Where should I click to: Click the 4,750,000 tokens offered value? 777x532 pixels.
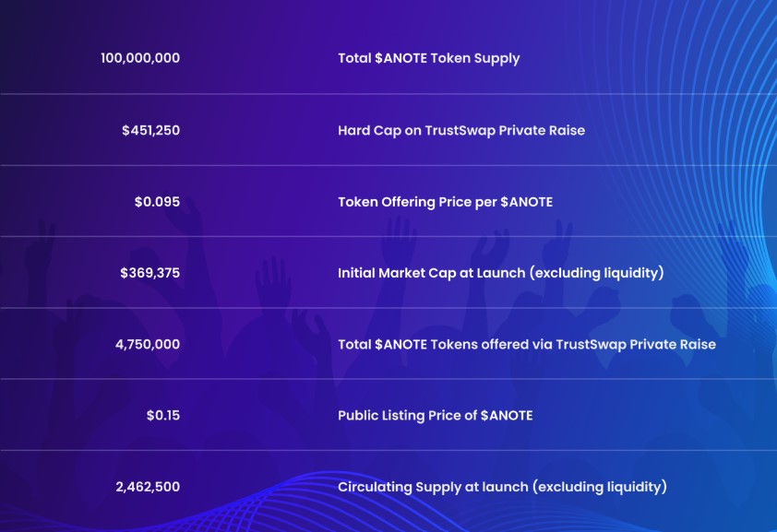(x=148, y=344)
